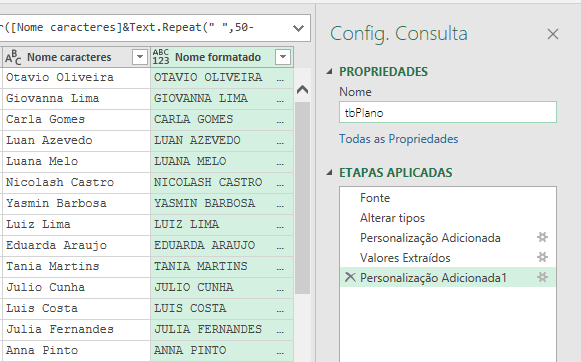Screen dimensions: 581x362
Task: Click the cell Giovanna Lima
Action: [x=76, y=99]
